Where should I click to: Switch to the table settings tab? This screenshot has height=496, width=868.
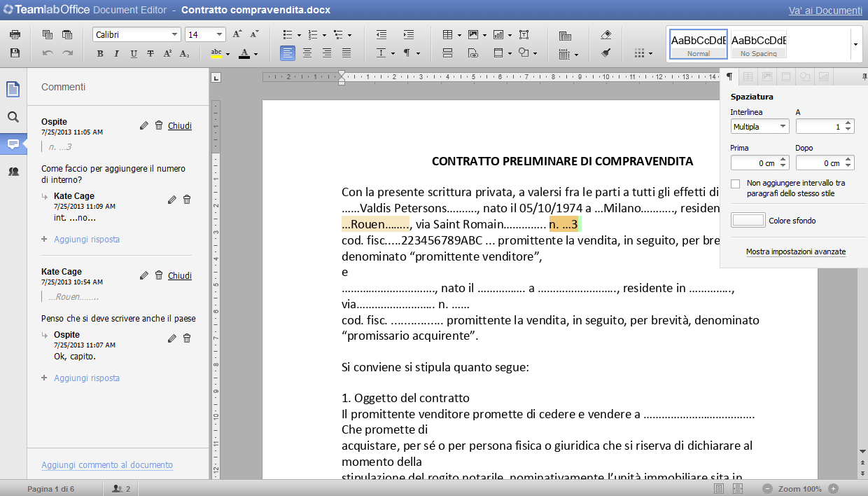tap(748, 76)
